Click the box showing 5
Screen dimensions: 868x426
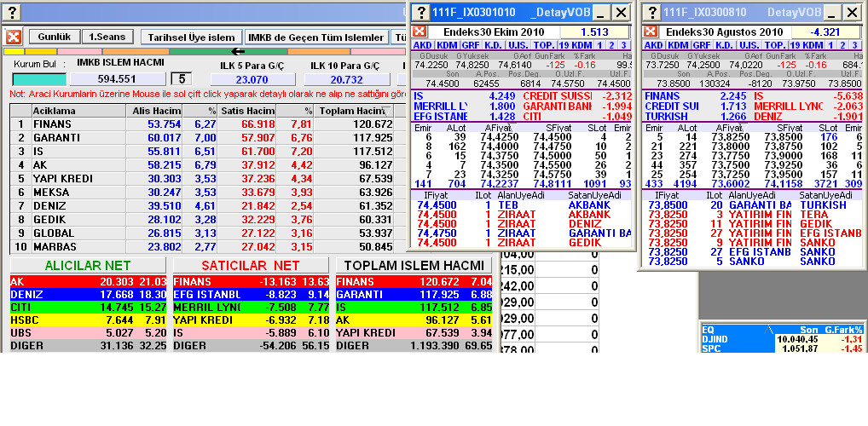point(181,79)
